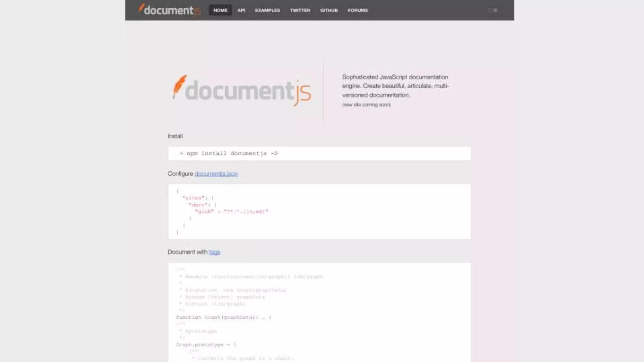Screen dimensions: 644x362
Task: Click the "Install" heading text
Action: coord(175,136)
